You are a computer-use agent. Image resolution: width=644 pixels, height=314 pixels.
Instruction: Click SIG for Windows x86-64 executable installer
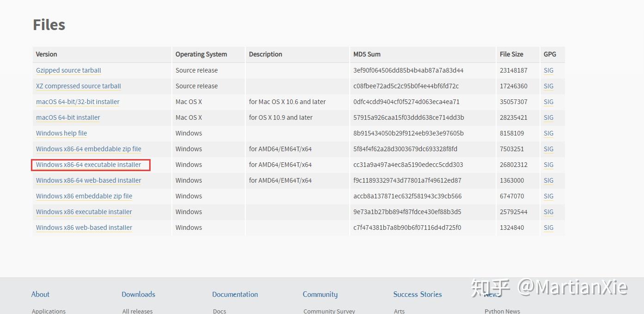coord(548,165)
